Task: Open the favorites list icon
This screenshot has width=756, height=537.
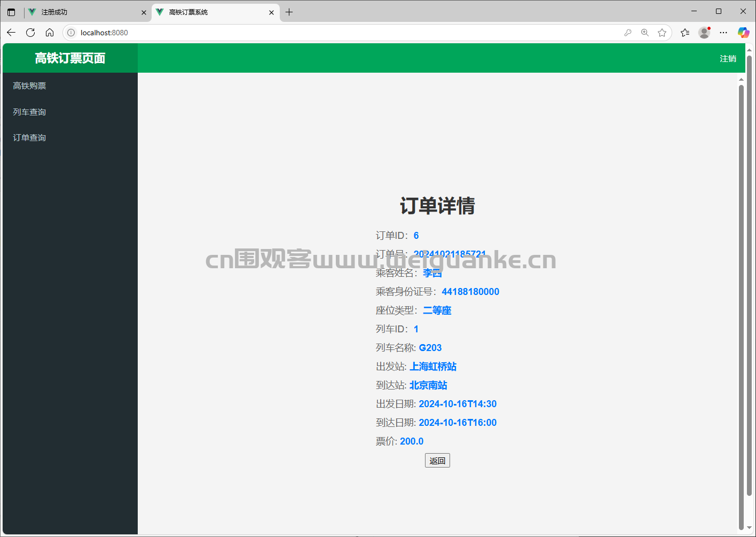Action: [685, 33]
